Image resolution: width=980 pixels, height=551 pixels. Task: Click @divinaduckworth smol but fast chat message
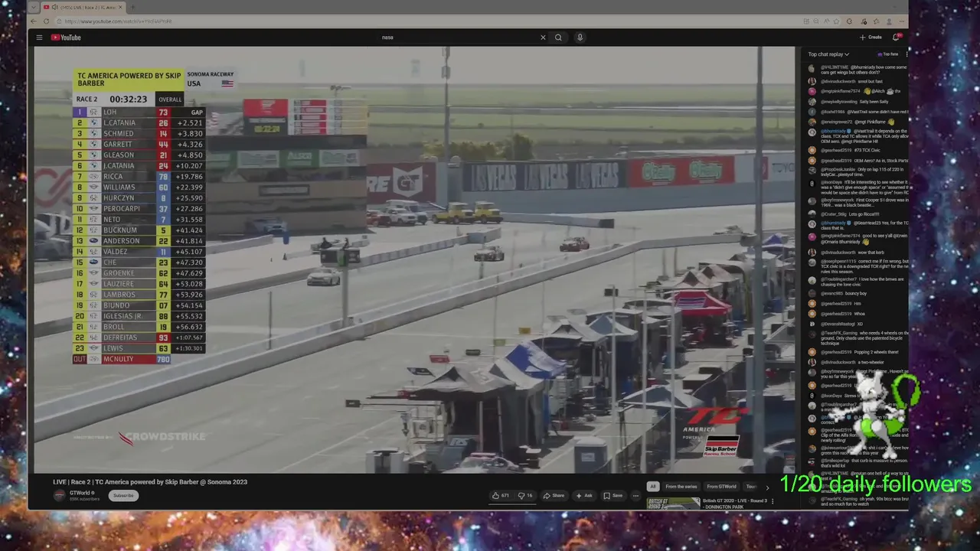click(851, 81)
